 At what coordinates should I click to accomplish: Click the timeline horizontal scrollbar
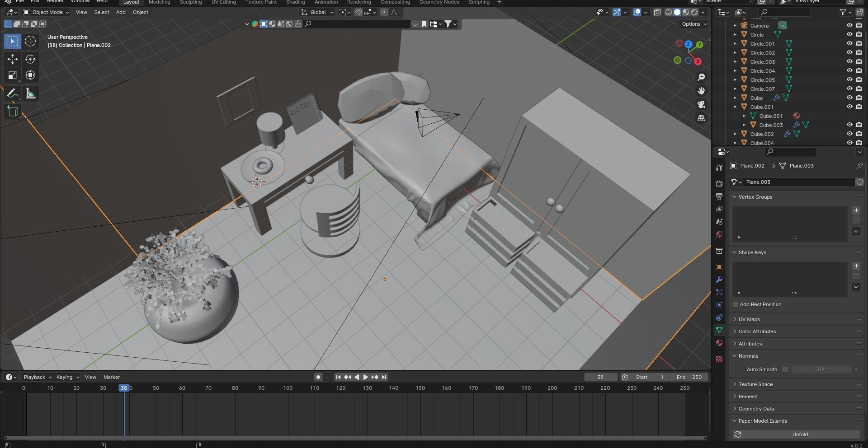click(x=355, y=438)
